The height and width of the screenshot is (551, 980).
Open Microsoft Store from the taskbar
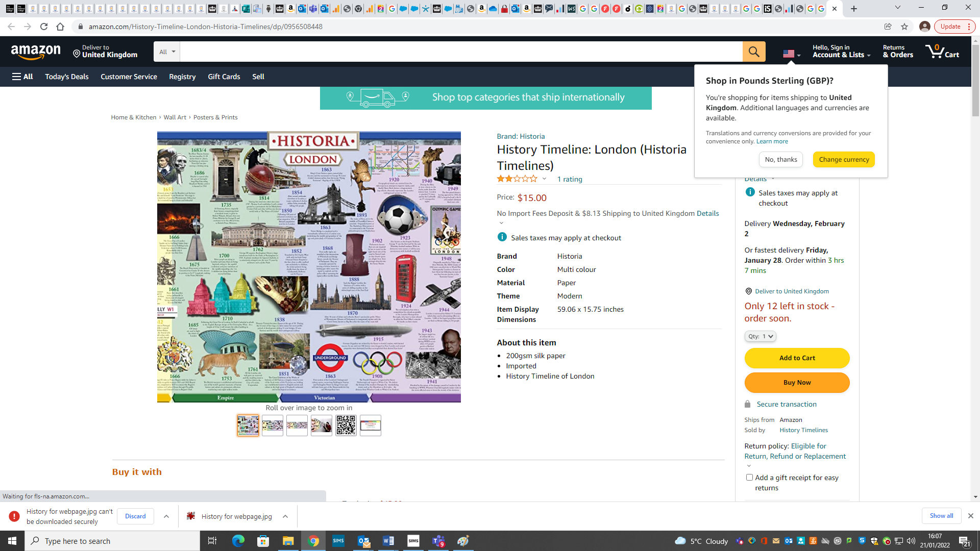point(263,541)
